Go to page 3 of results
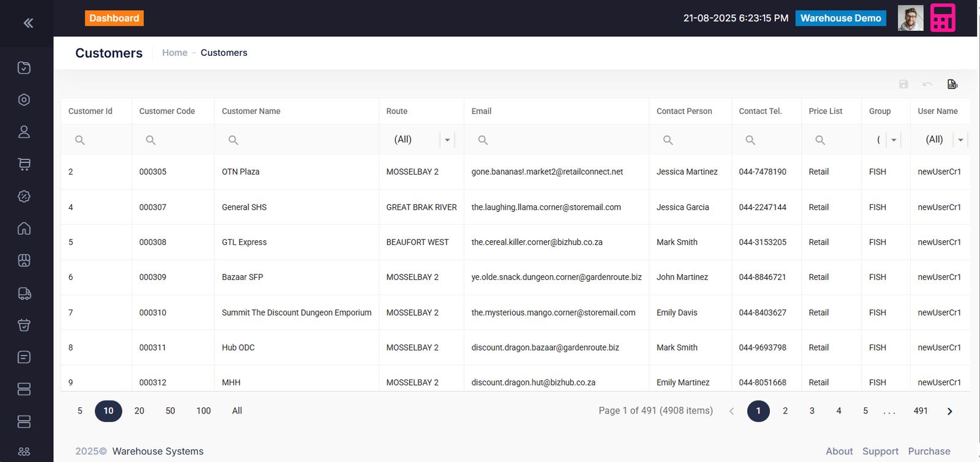This screenshot has height=462, width=980. click(812, 411)
